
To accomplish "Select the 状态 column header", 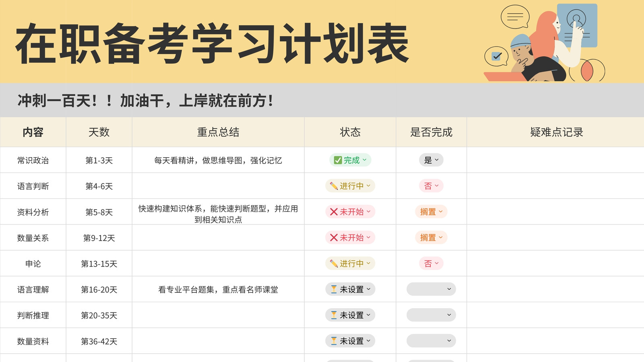I will point(350,132).
